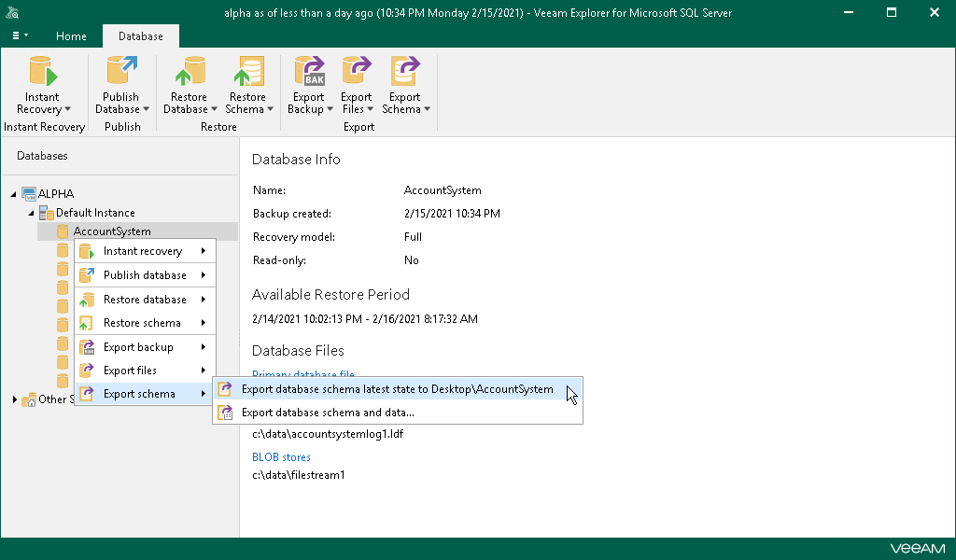This screenshot has height=560, width=956.
Task: Select the Database ribbon tab
Action: 141,36
